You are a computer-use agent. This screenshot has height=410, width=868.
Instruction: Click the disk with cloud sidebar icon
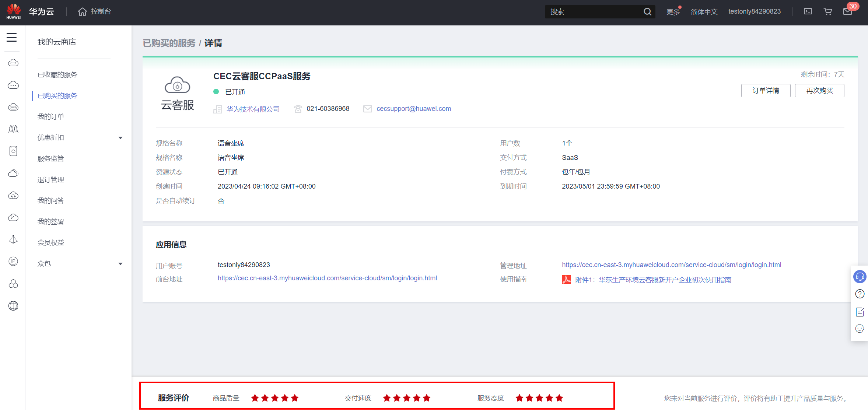click(x=13, y=151)
